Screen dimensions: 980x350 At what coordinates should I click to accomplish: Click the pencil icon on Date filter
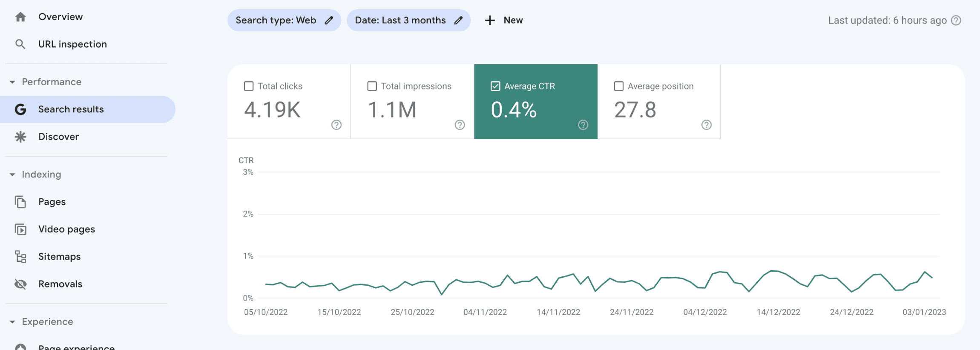(458, 20)
